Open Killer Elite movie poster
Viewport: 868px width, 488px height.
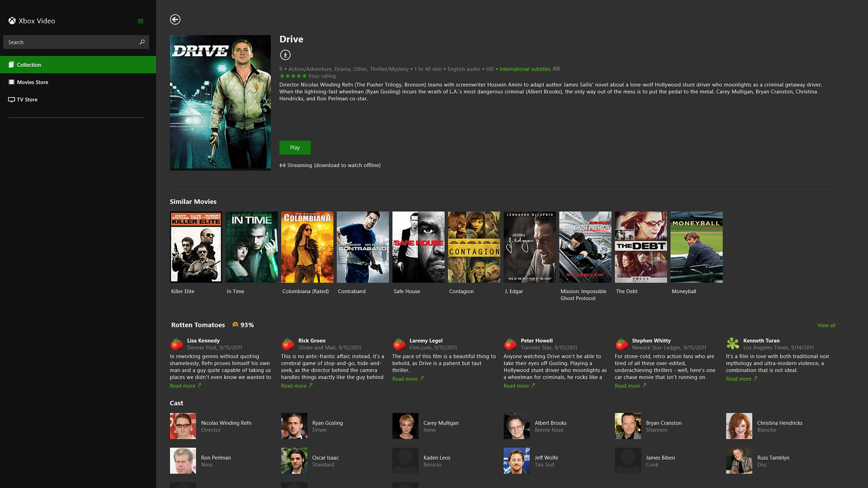pos(196,247)
